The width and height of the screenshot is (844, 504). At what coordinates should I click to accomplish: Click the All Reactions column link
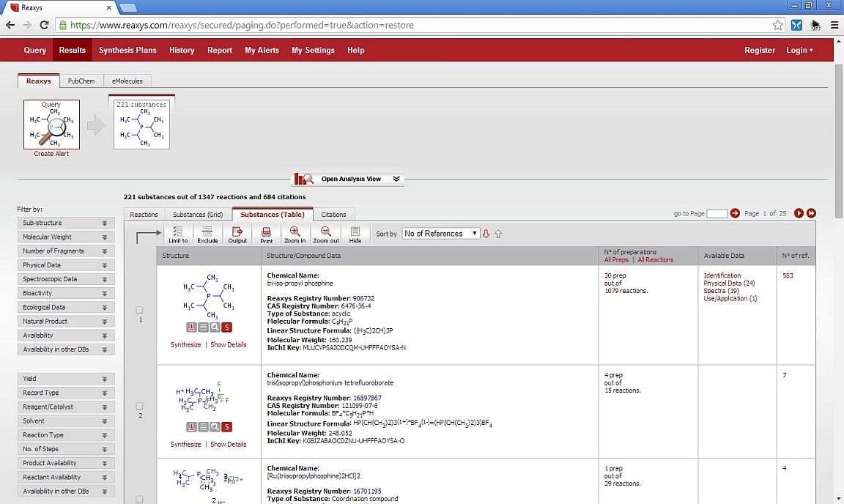click(655, 259)
